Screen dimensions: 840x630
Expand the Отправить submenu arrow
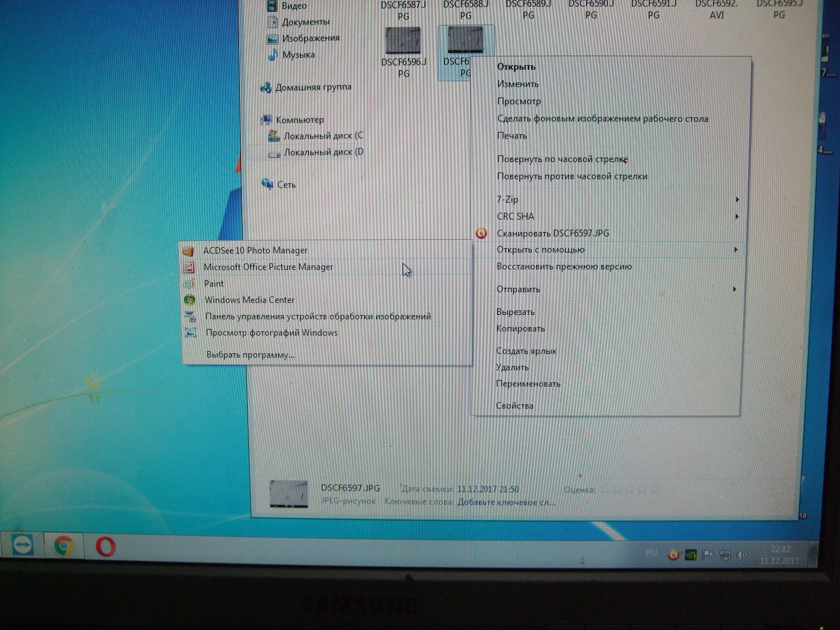coord(734,289)
